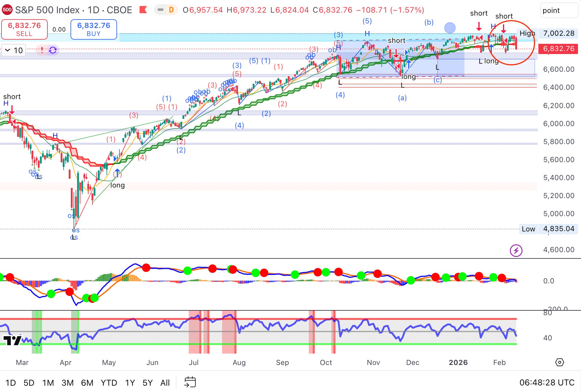The height and width of the screenshot is (392, 581).
Task: Click the blue circle marker near (b)
Action: pos(450,28)
